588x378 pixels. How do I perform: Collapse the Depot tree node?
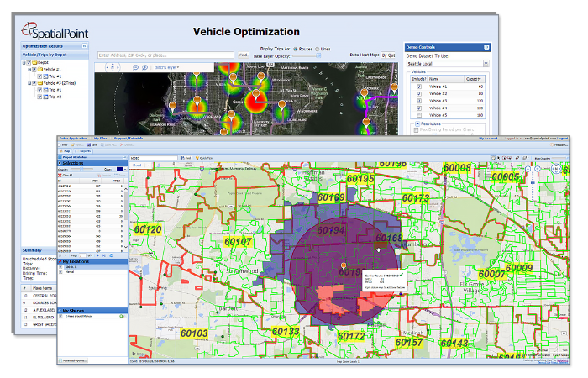point(24,63)
